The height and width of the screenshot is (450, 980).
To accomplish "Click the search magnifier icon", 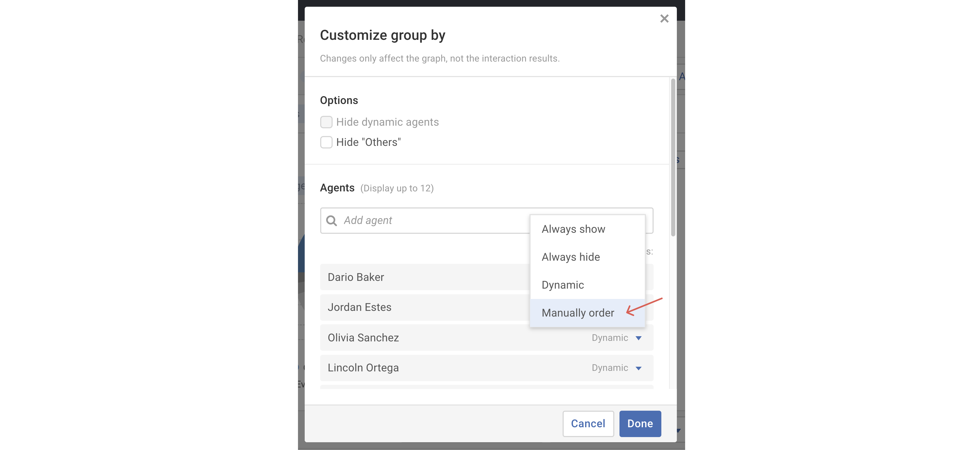I will (331, 220).
